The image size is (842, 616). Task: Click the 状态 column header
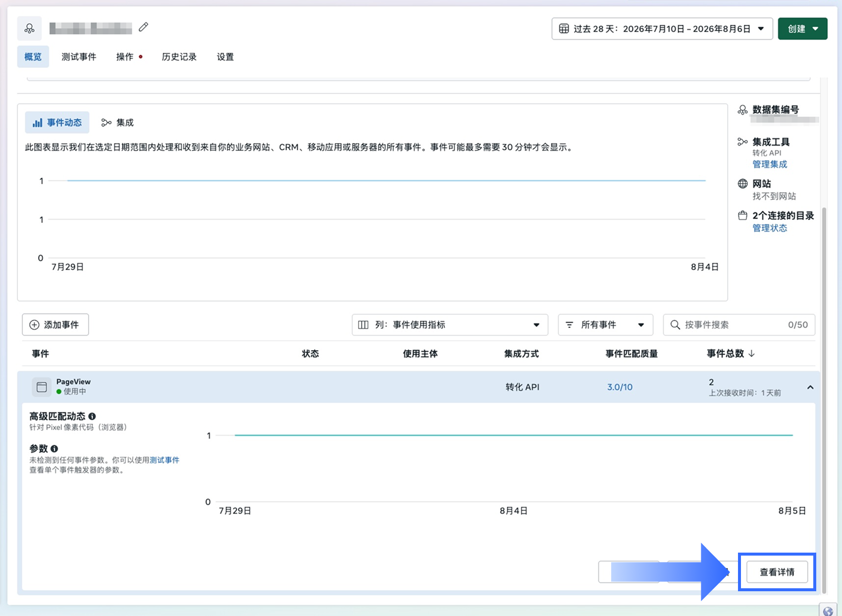pos(311,354)
